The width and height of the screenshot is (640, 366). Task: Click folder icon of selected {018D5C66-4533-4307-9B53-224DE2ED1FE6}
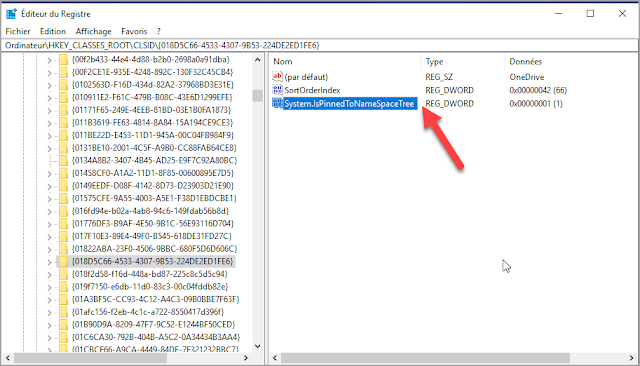tap(63, 262)
